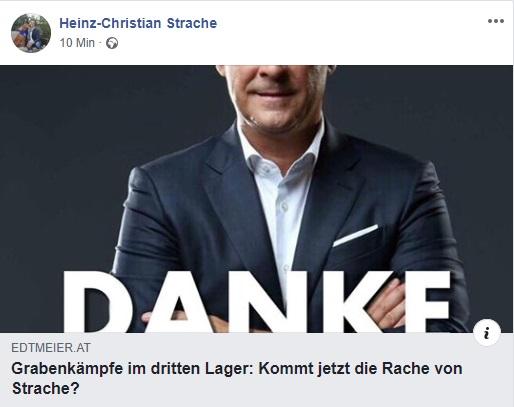Click the '10 Min' post timestamp
Viewport: 514px width, 407px height.
(x=77, y=43)
